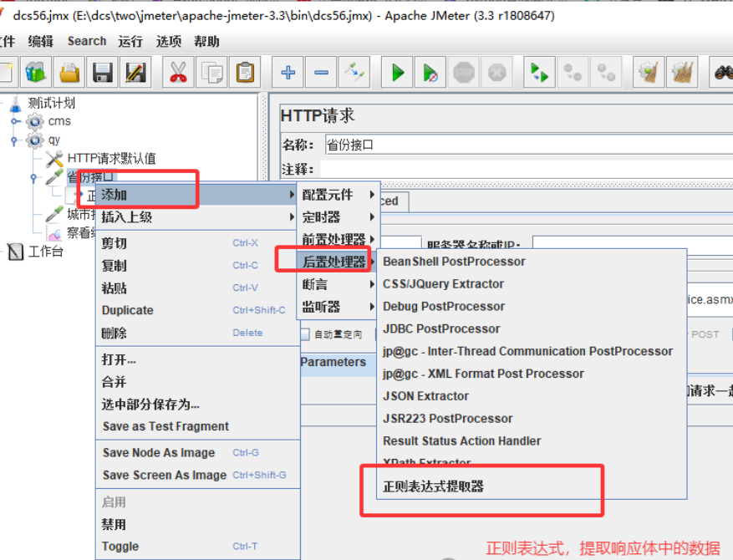This screenshot has width=733, height=560.
Task: Select Debug PostProcessor
Action: (532, 306)
